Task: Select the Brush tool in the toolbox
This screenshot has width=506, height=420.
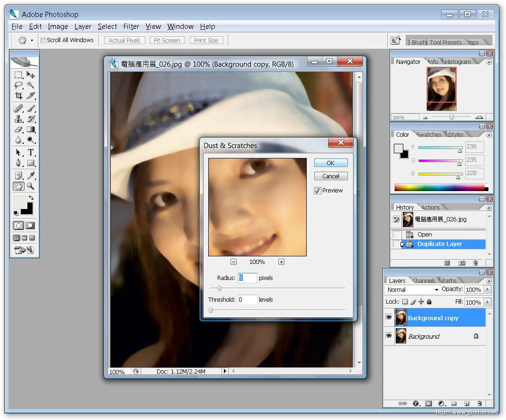Action: tap(31, 109)
